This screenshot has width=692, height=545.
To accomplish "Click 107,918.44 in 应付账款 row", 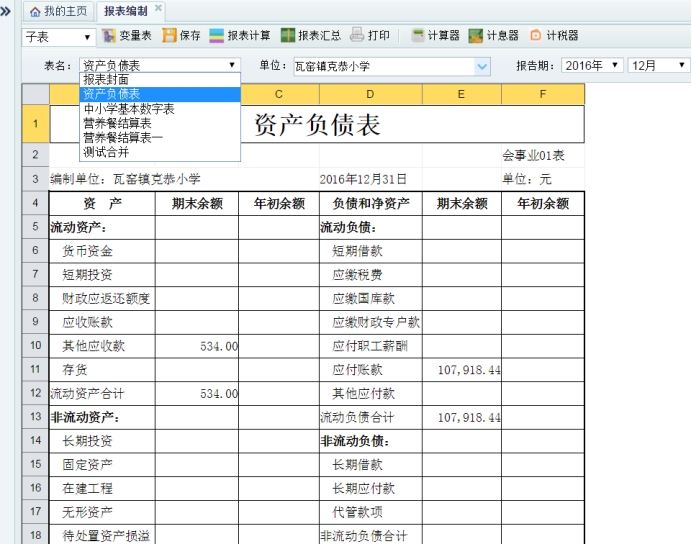I will (x=462, y=370).
